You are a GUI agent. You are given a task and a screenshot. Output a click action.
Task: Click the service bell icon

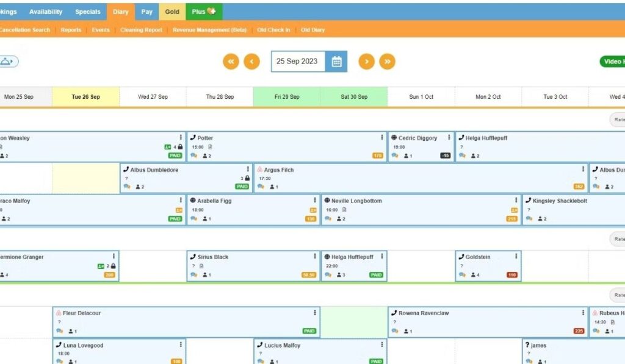7,62
